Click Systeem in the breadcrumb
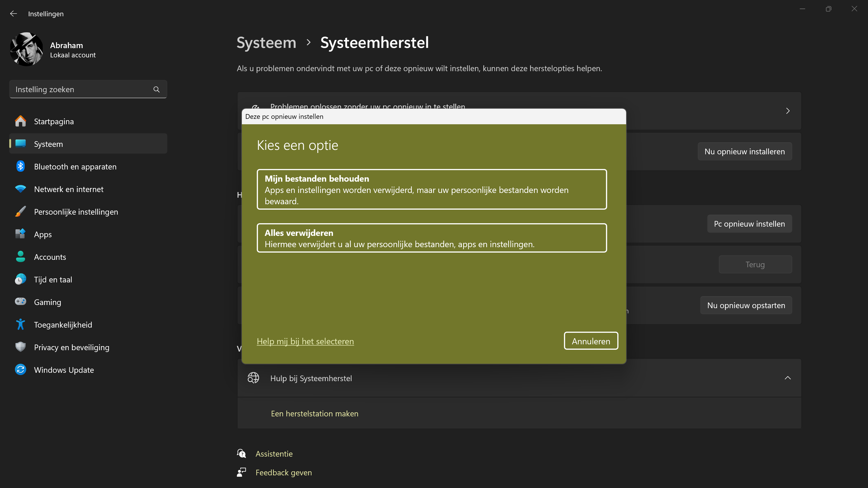 266,42
